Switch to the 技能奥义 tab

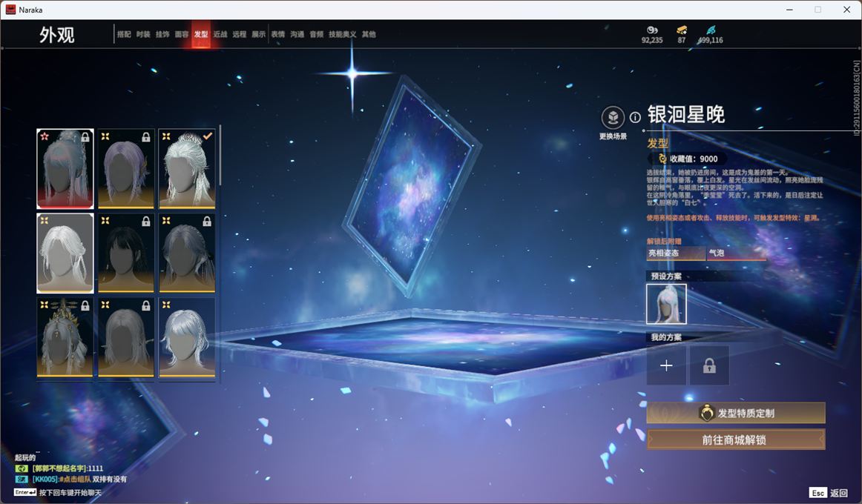(x=343, y=34)
